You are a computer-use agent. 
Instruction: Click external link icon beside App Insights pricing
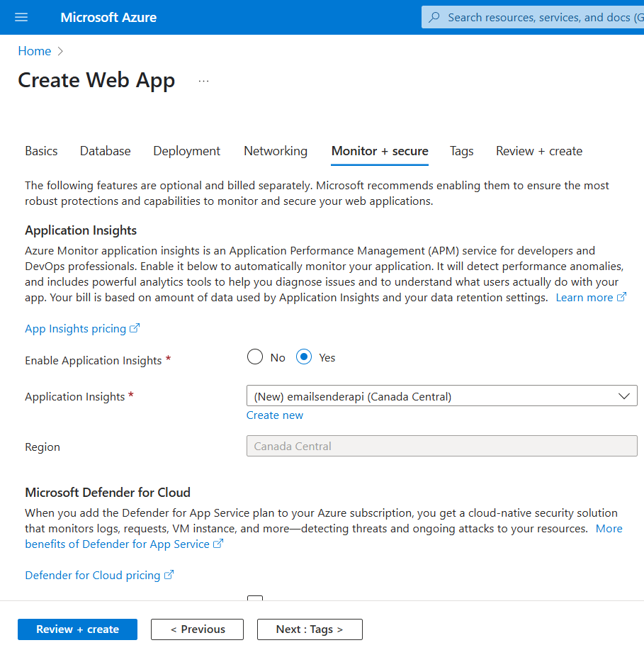(x=135, y=328)
